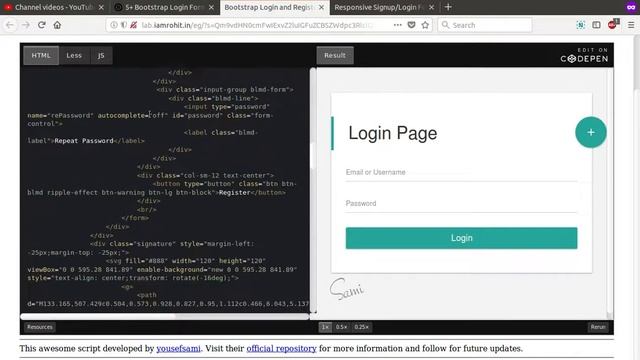Screen dimensions: 640x360
Task: Click the code editor vertical scrollbar
Action: (x=313, y=155)
